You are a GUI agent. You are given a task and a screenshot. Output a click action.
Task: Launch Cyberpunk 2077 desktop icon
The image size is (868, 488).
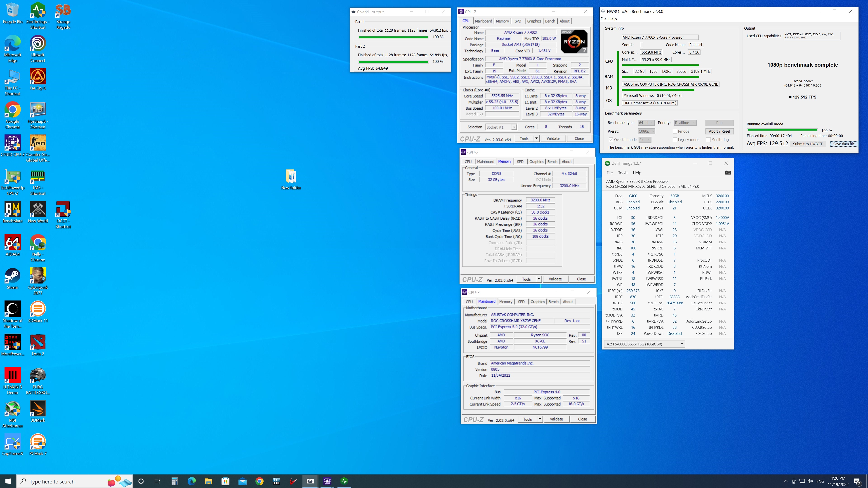pyautogui.click(x=38, y=281)
